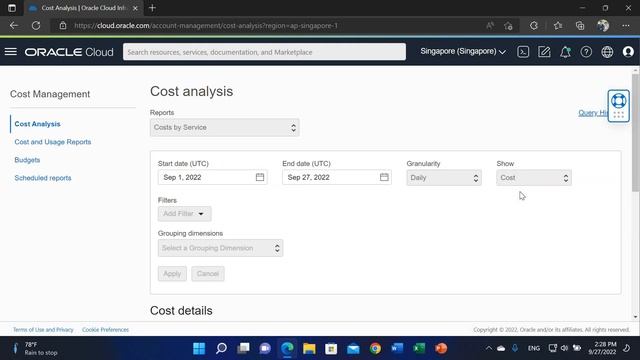640x360 pixels.
Task: Open Google Chrome from taskbar
Action: 375,348
